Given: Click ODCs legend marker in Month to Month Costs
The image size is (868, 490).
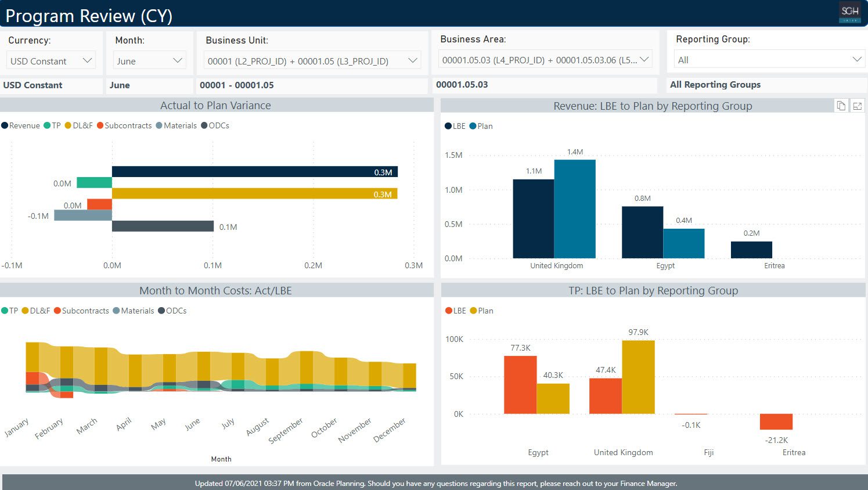Looking at the screenshot, I should point(161,311).
